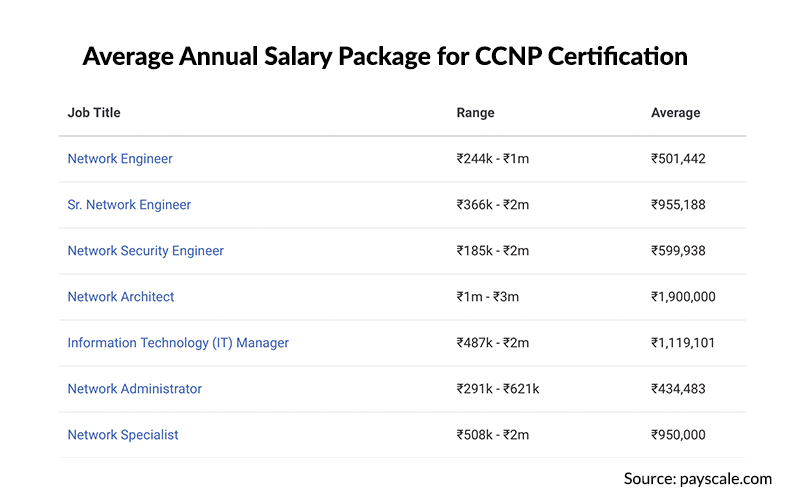Screen dimensions: 800x500
Task: Click the Job Title column header
Action: pyautogui.click(x=94, y=113)
